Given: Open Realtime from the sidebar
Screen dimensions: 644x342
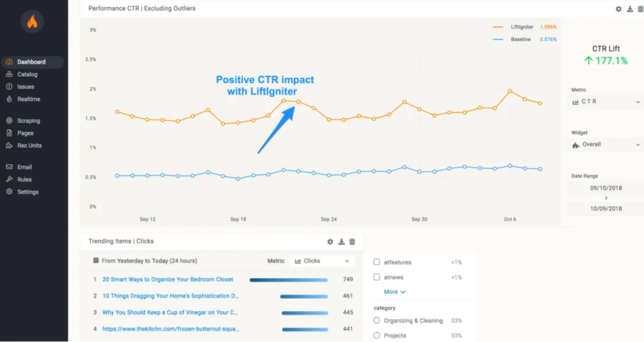Looking at the screenshot, I should (28, 99).
